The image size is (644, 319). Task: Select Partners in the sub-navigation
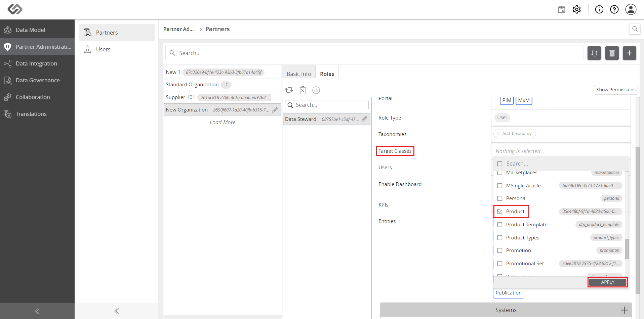(117, 33)
